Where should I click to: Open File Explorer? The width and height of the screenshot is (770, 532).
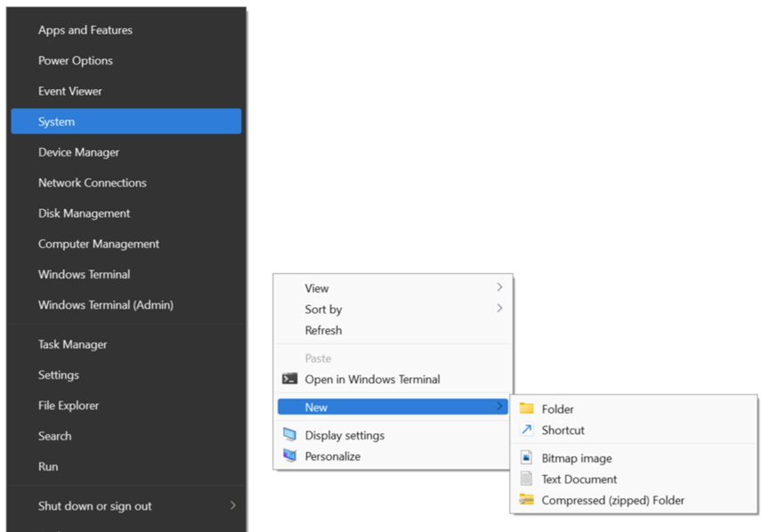click(126, 406)
